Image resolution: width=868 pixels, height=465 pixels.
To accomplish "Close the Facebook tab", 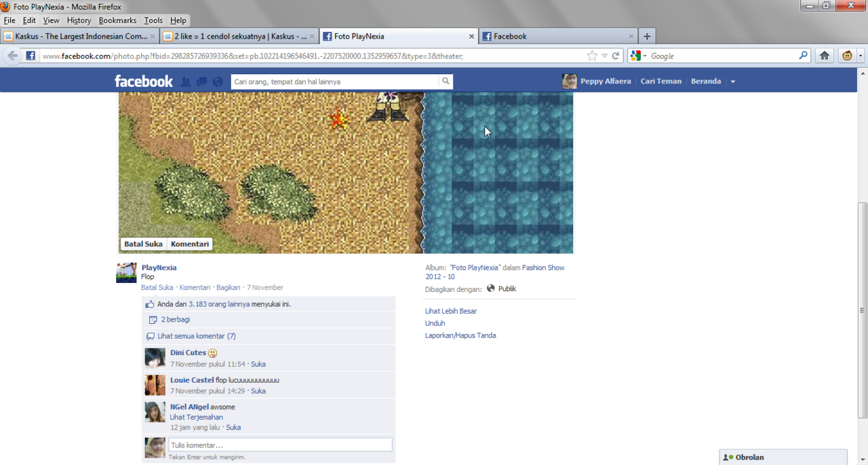I will point(631,37).
